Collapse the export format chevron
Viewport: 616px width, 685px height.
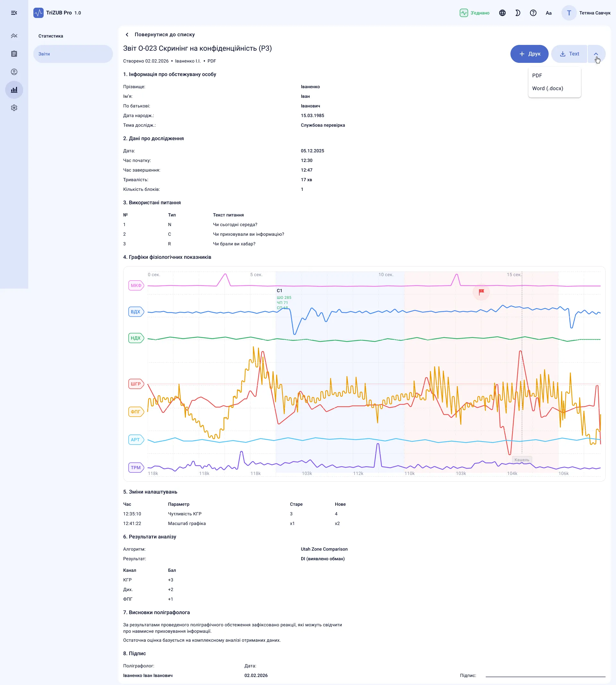coord(596,54)
